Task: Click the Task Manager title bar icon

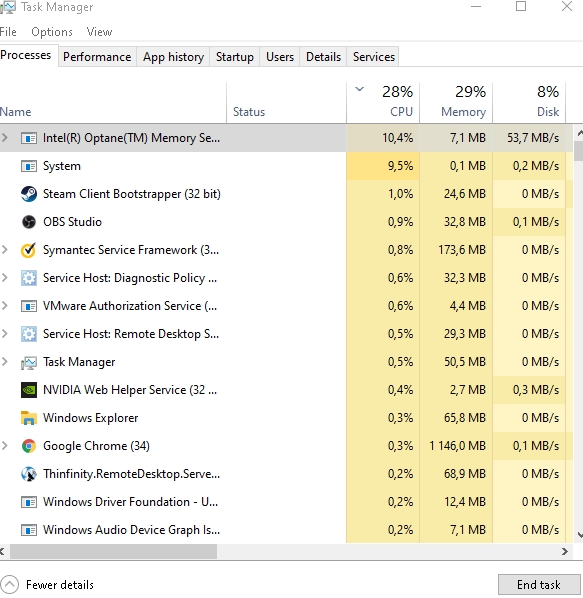Action: 7,7
